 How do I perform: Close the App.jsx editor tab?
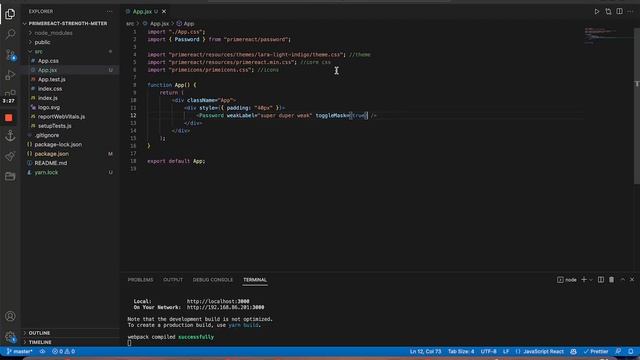click(164, 11)
